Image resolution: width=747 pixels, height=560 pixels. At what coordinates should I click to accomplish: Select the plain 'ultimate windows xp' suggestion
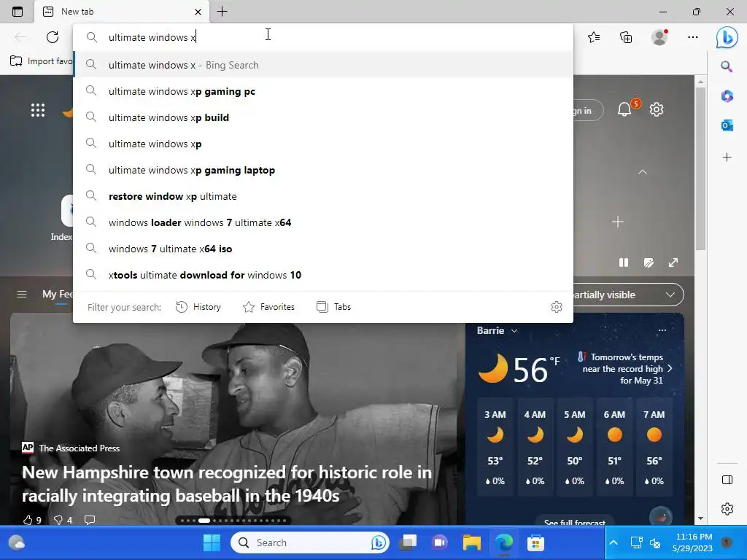[x=323, y=144]
